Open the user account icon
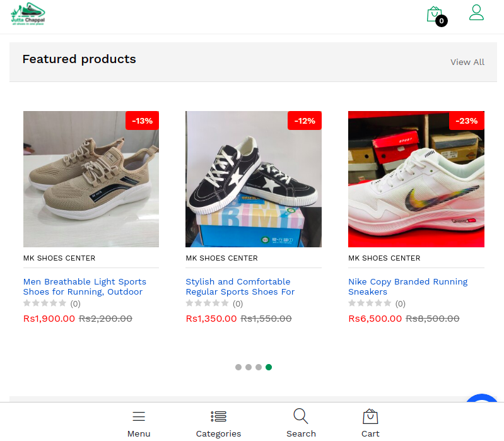This screenshot has width=504, height=441. [476, 13]
